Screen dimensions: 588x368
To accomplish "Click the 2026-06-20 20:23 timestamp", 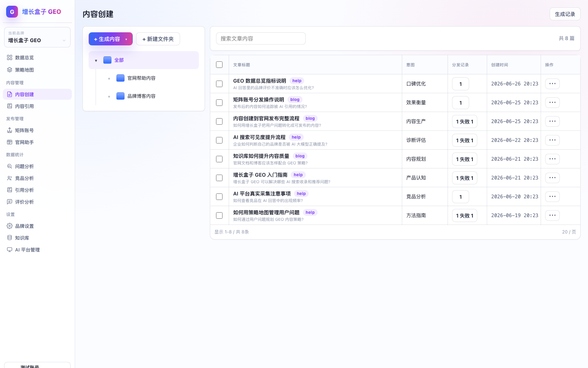I will pos(514,197).
